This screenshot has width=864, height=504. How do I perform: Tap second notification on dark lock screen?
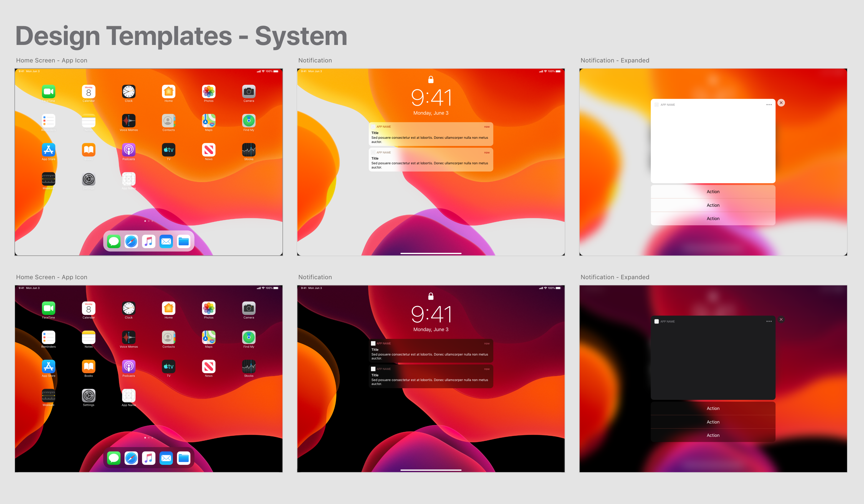coord(431,376)
